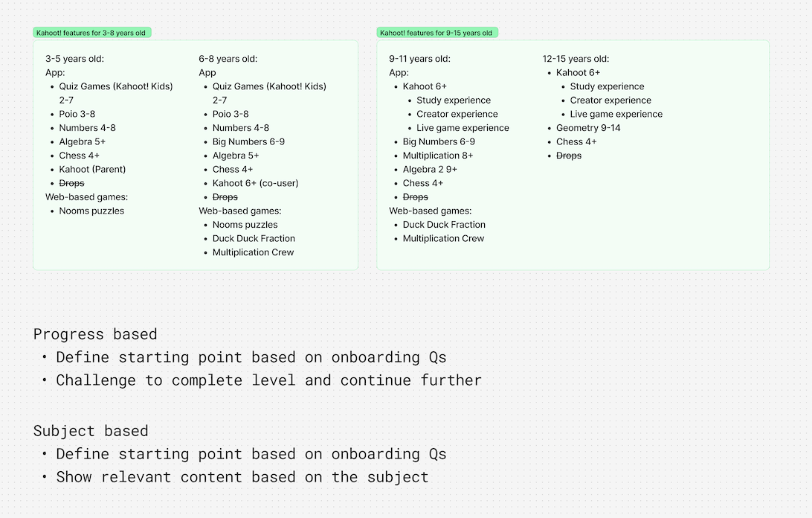This screenshot has height=518, width=812.
Task: Click the 'Kahoot (Parent)' list item
Action: 92,170
